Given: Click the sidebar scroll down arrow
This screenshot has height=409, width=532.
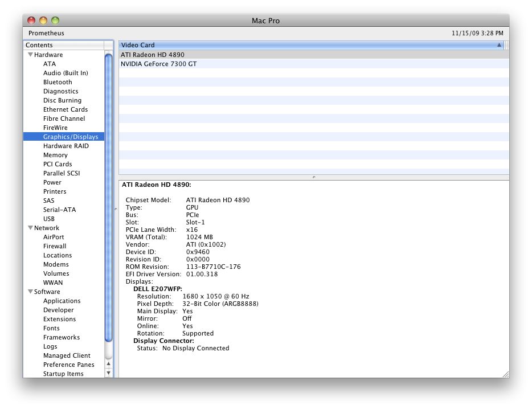Looking at the screenshot, I should tap(109, 373).
